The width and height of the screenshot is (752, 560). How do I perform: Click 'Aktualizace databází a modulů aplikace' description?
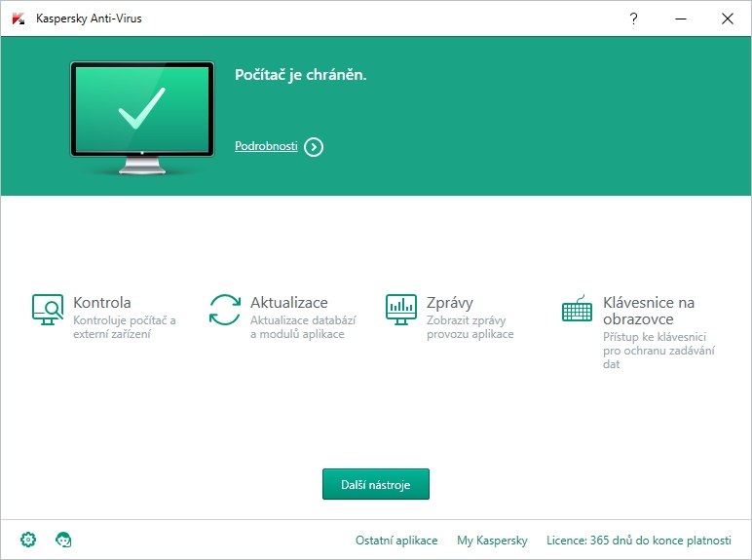(303, 327)
